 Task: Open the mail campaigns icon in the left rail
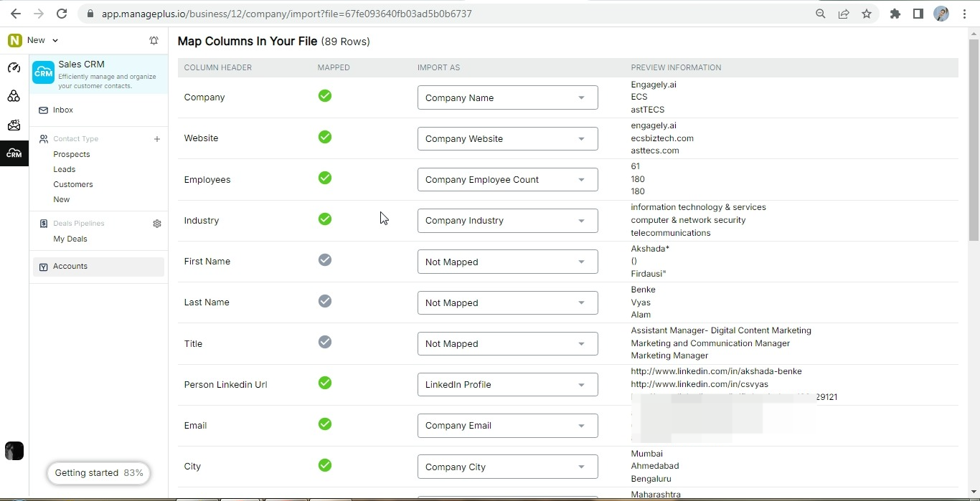[x=14, y=125]
